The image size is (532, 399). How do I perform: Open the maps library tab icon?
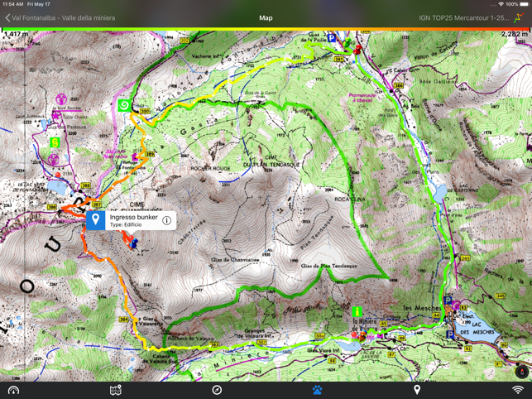[116, 390]
